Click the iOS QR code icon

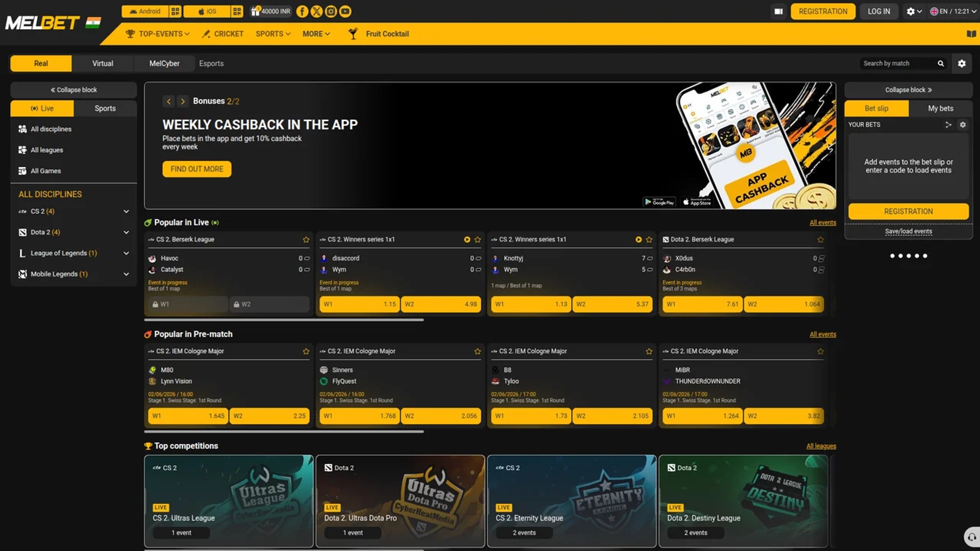coord(237,11)
